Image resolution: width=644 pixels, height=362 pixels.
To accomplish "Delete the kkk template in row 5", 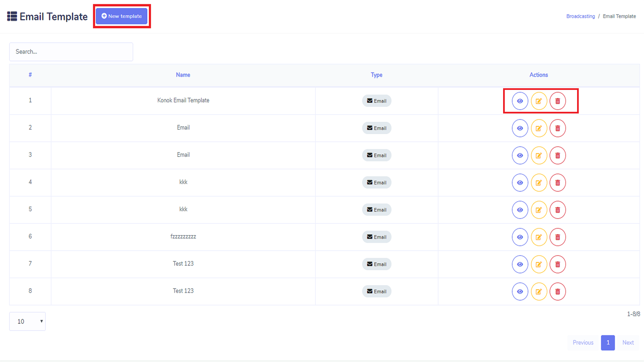I will pyautogui.click(x=558, y=210).
